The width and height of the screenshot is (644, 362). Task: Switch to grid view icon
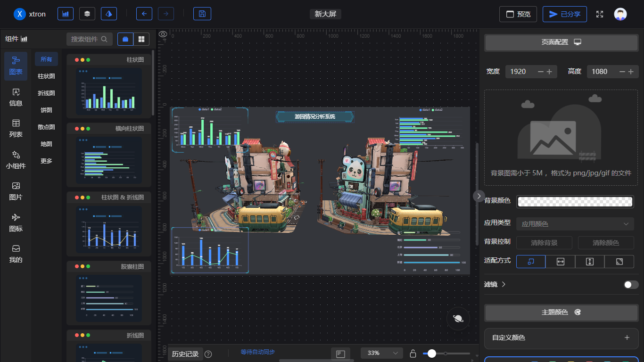tap(141, 39)
